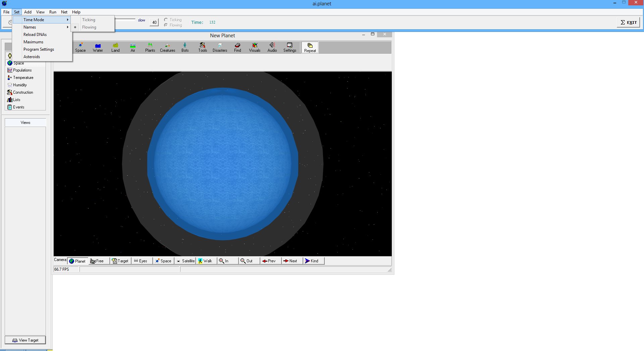
Task: Switch camera to Space mode
Action: coord(163,261)
